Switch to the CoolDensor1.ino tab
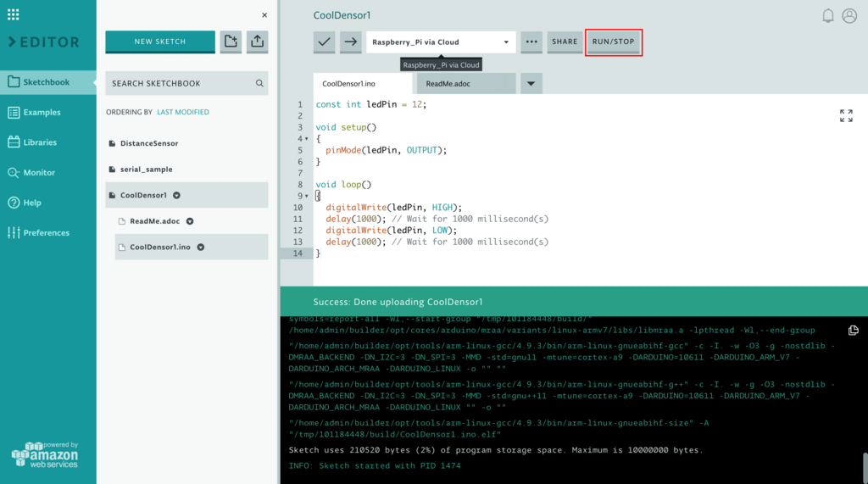The width and height of the screenshot is (868, 484). click(363, 84)
